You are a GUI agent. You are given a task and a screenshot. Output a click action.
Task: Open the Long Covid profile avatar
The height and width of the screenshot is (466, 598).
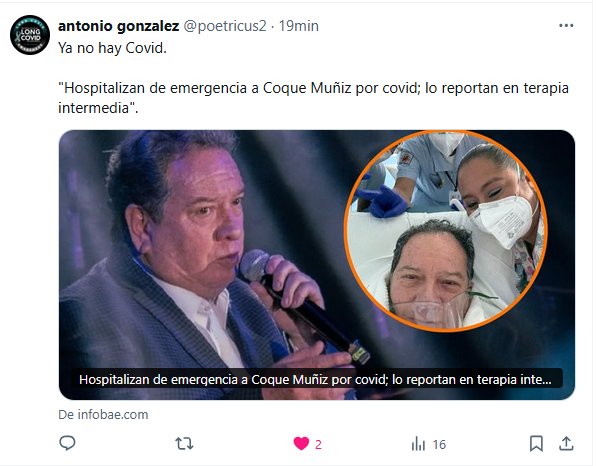[30, 35]
